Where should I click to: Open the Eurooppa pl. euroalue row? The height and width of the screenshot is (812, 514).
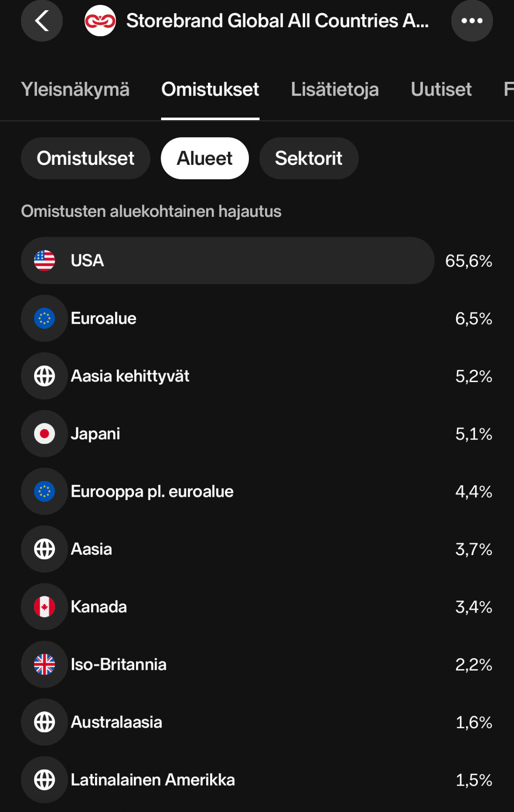257,491
